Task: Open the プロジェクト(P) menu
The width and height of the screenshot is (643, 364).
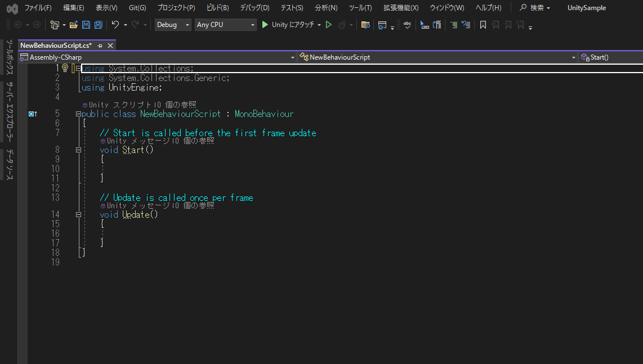Action: [x=176, y=8]
